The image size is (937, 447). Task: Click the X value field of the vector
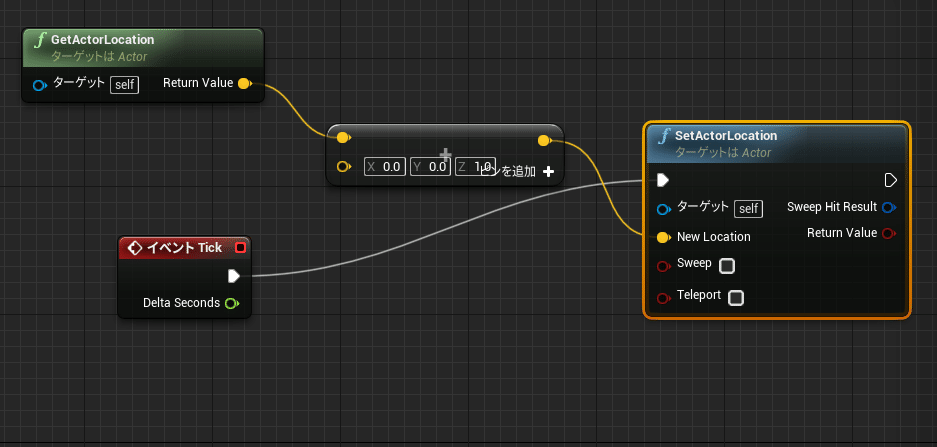pos(385,167)
